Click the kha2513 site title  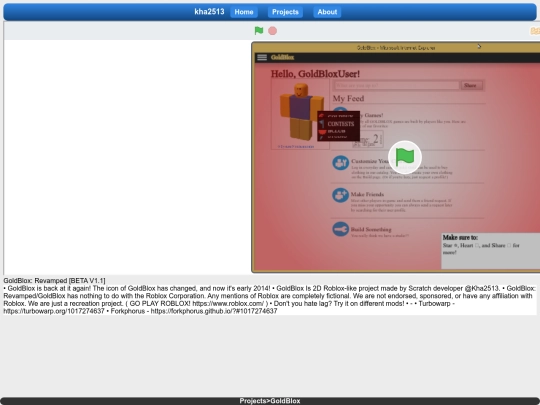pyautogui.click(x=209, y=12)
